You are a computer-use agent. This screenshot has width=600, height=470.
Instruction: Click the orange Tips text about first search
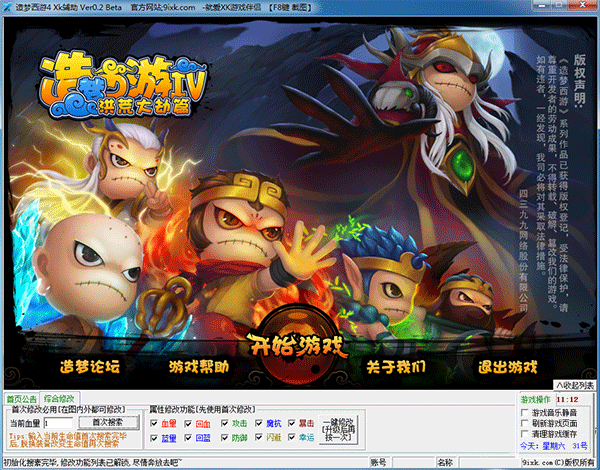click(x=68, y=440)
